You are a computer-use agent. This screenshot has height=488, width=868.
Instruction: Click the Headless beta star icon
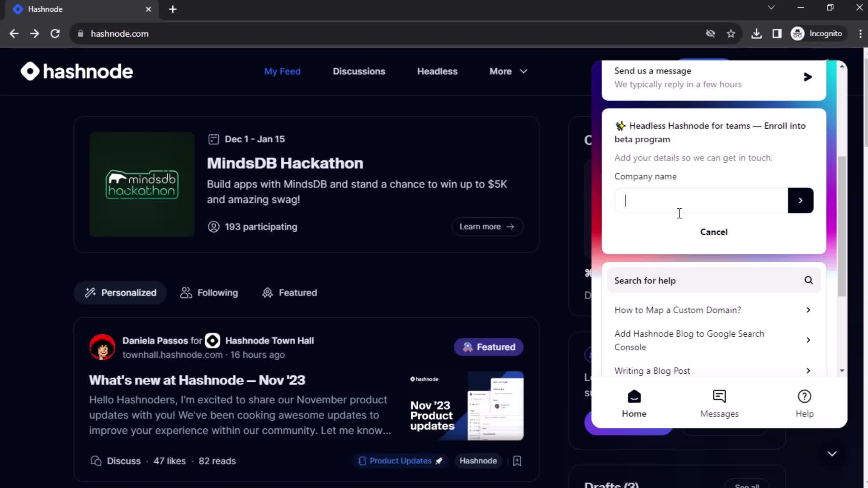click(620, 126)
